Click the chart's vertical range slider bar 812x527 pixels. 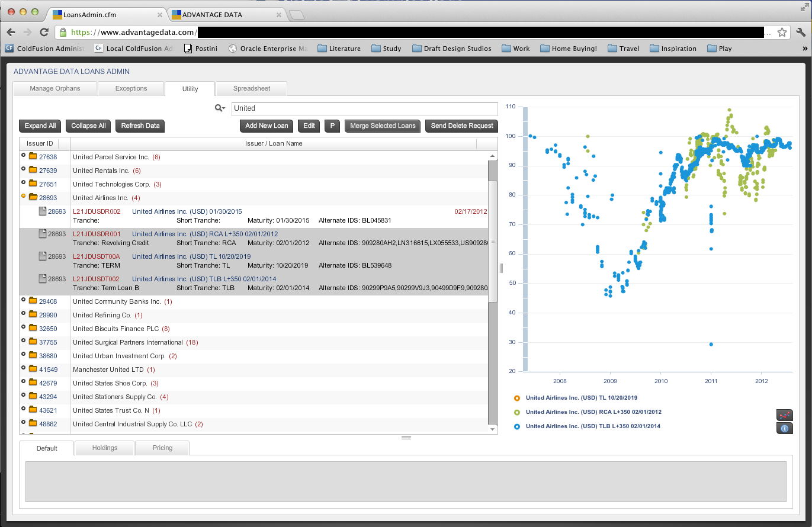[525, 239]
